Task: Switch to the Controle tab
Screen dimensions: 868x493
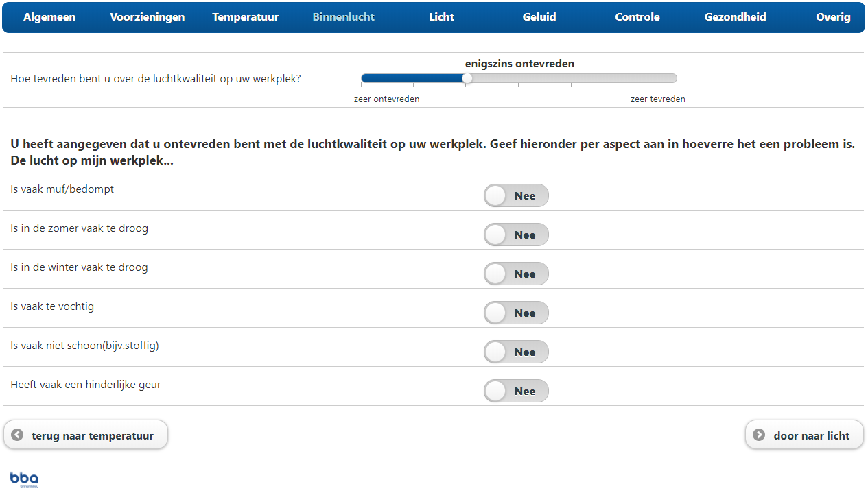Action: (637, 17)
